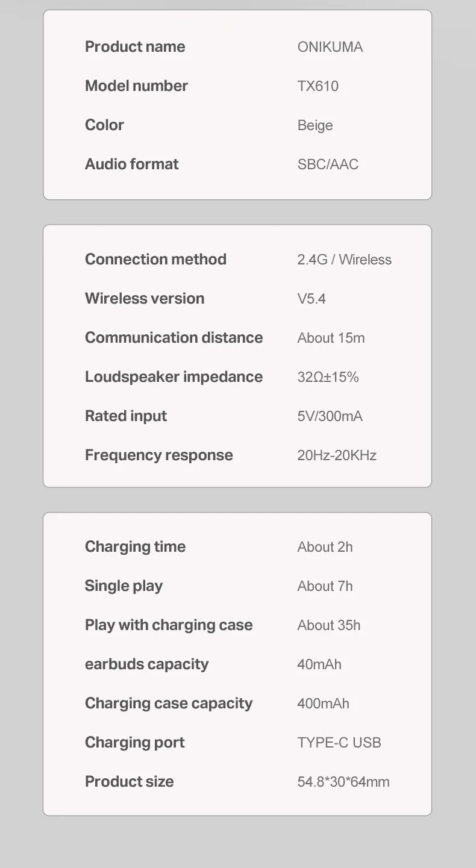Viewport: 476px width, 868px height.
Task: Select the 2.4G / Wireless value
Action: (344, 260)
